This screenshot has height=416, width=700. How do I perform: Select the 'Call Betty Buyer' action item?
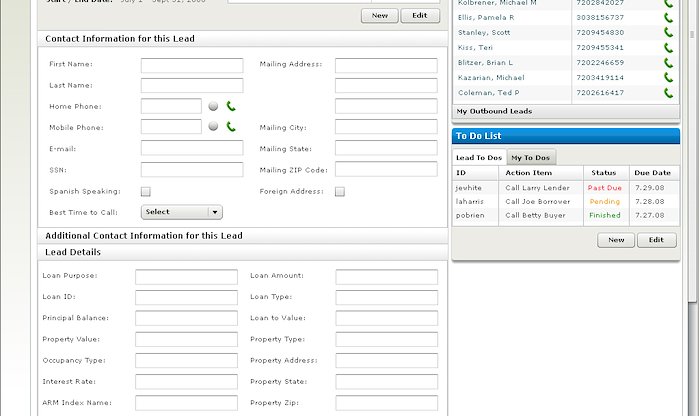tap(535, 215)
